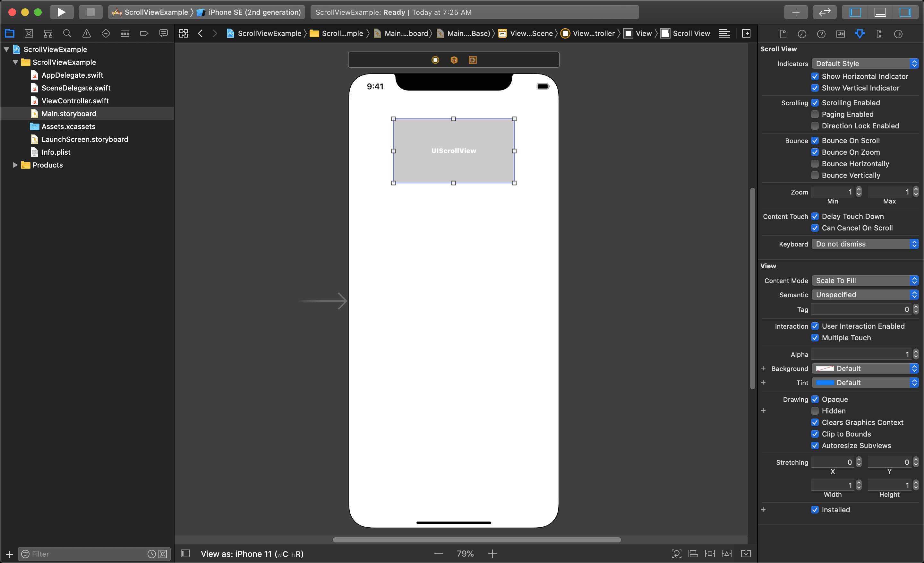Show the File inspector
Screen dimensions: 924x563
(783, 34)
